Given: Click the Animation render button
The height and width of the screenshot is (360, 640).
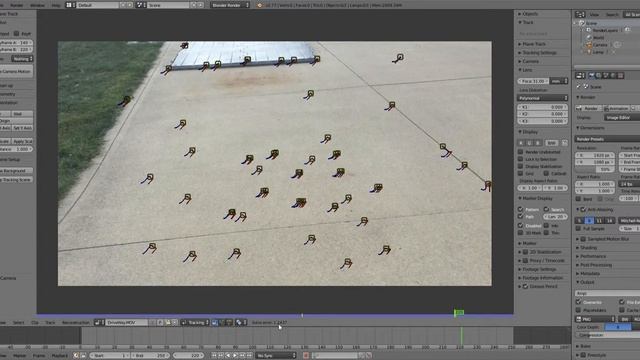Looking at the screenshot, I should (x=616, y=108).
